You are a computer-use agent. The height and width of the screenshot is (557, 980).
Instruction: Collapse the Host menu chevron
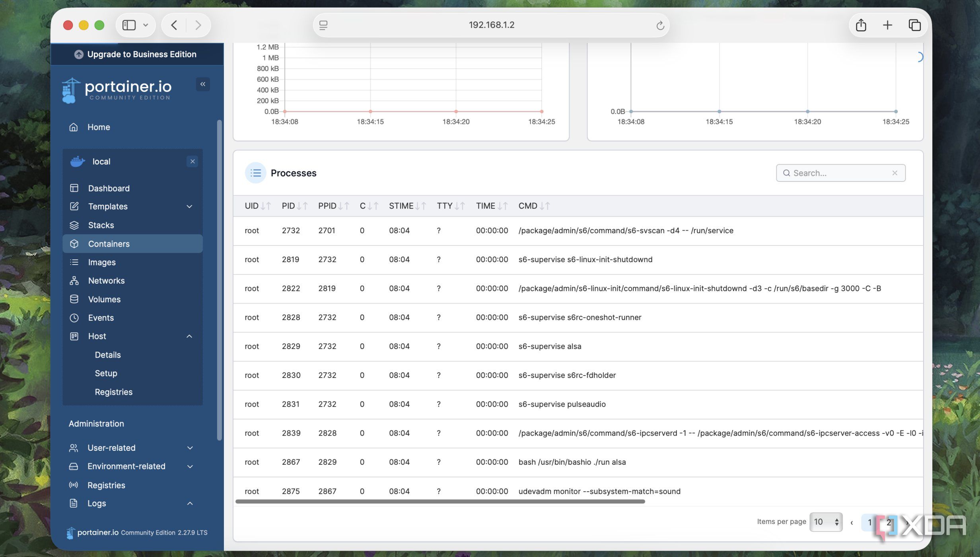point(189,336)
